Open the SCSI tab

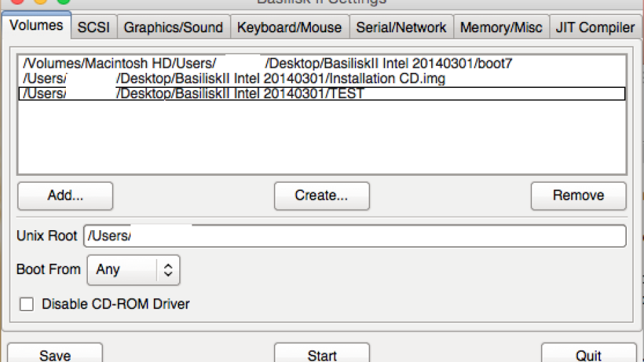(93, 27)
